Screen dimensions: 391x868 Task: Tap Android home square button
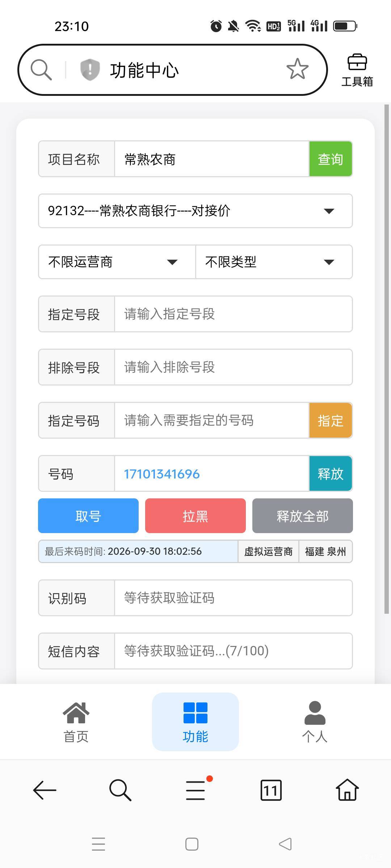click(x=192, y=844)
